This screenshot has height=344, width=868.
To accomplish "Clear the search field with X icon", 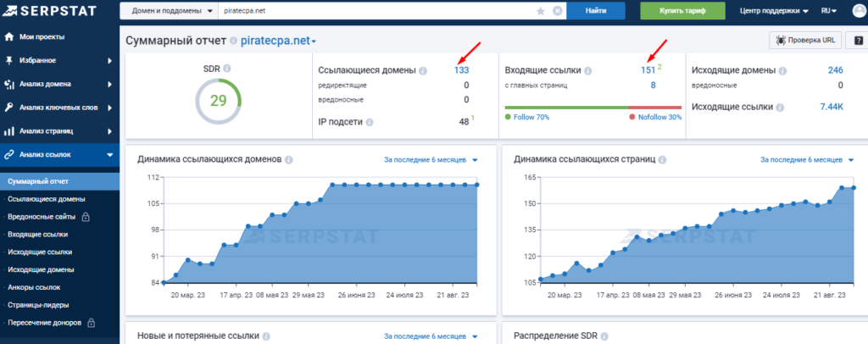I will click(558, 11).
